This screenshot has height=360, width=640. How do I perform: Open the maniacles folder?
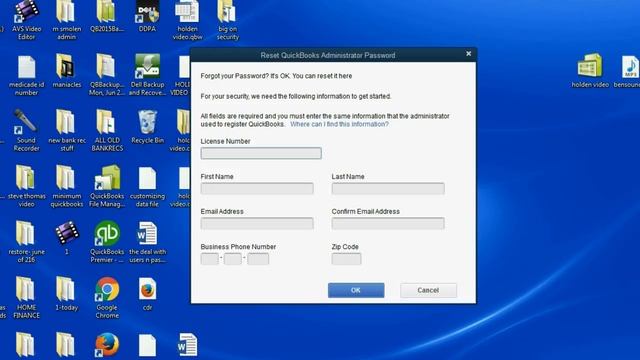point(67,71)
